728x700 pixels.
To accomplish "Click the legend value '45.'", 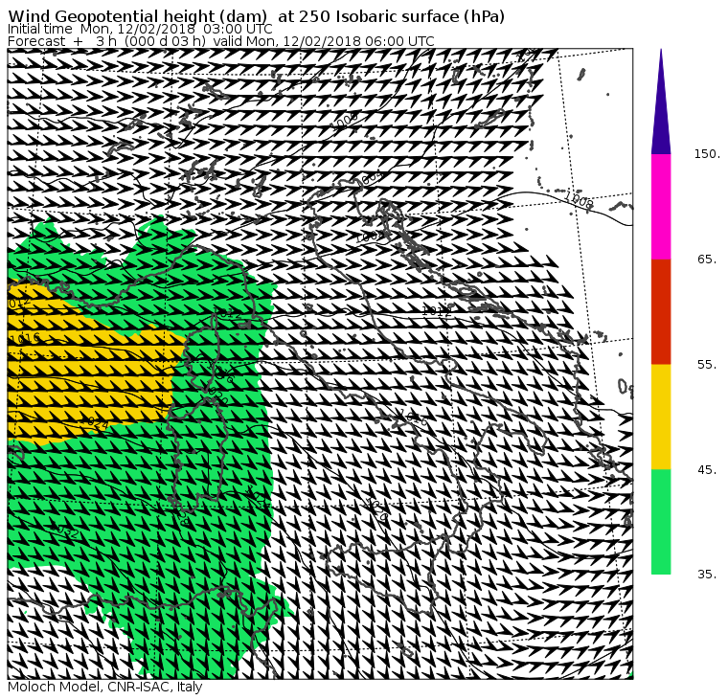I will pos(707,470).
